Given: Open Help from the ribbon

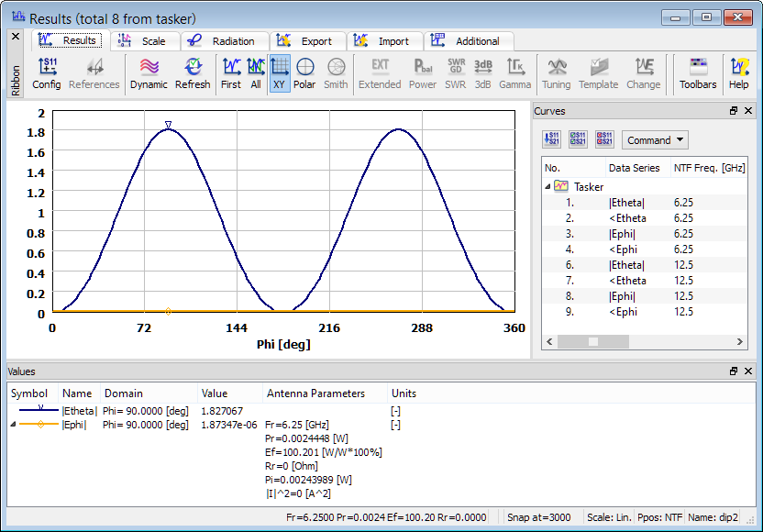Looking at the screenshot, I should (x=738, y=73).
